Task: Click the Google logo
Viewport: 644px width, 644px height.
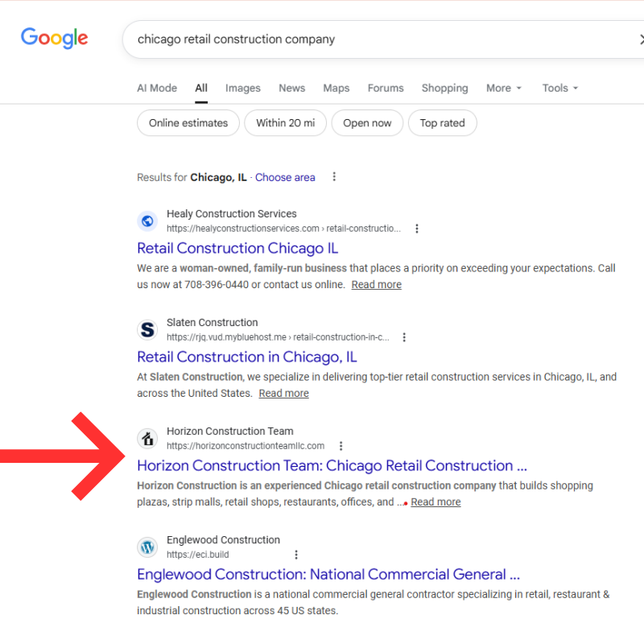Action: point(54,38)
